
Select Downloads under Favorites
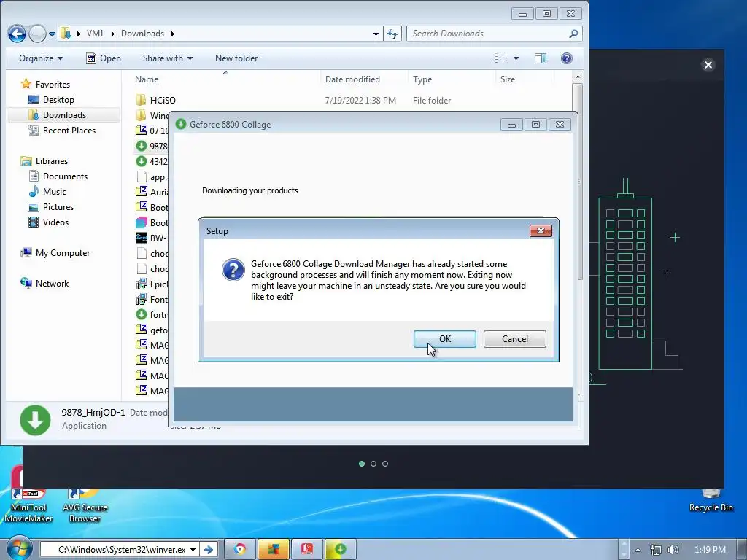pyautogui.click(x=64, y=114)
